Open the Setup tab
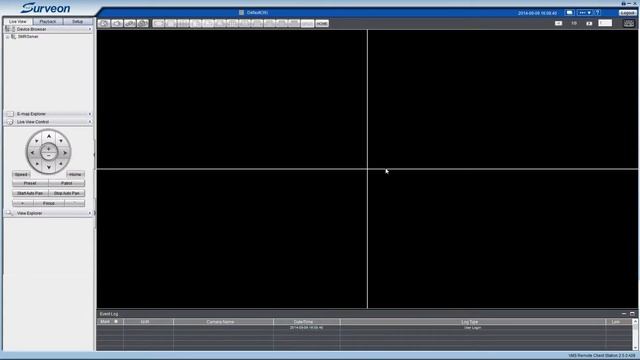640x360 pixels. point(78,21)
